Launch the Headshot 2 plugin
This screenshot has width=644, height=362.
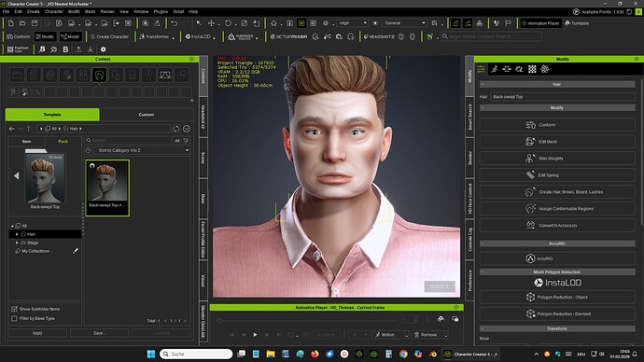378,36
